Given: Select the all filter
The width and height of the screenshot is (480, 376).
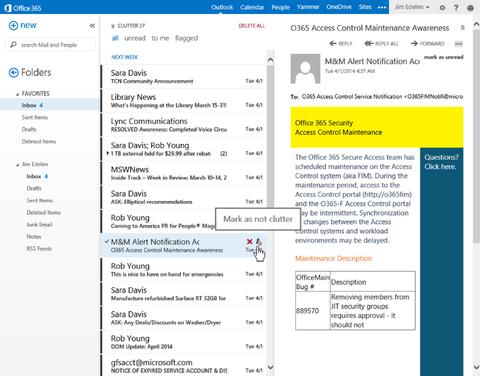Looking at the screenshot, I should coord(115,38).
